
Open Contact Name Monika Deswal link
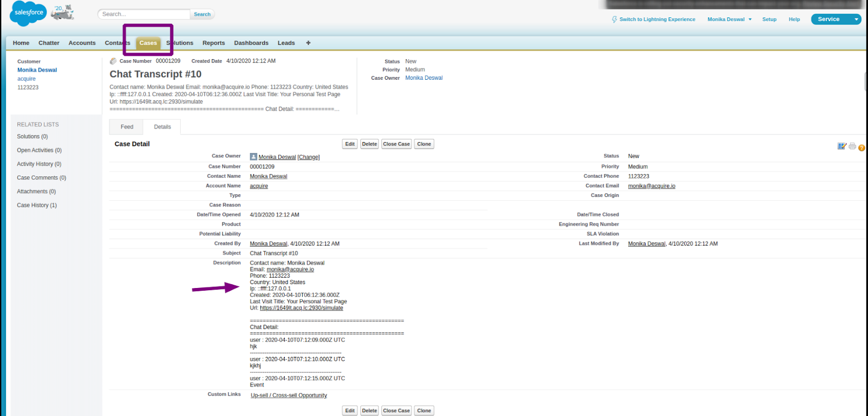[269, 176]
